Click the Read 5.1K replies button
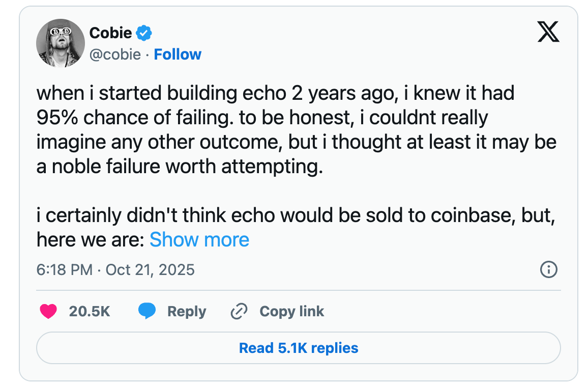The width and height of the screenshot is (588, 384). 298,348
